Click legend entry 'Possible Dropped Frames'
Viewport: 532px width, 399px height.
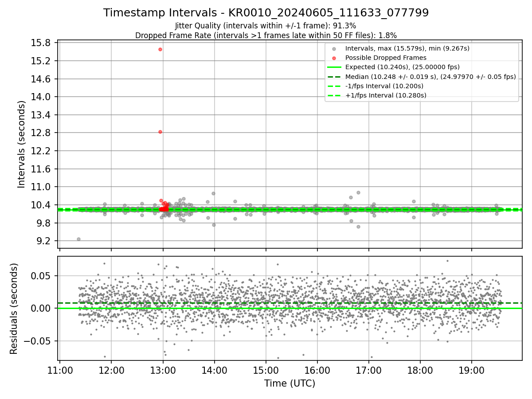pyautogui.click(x=386, y=58)
